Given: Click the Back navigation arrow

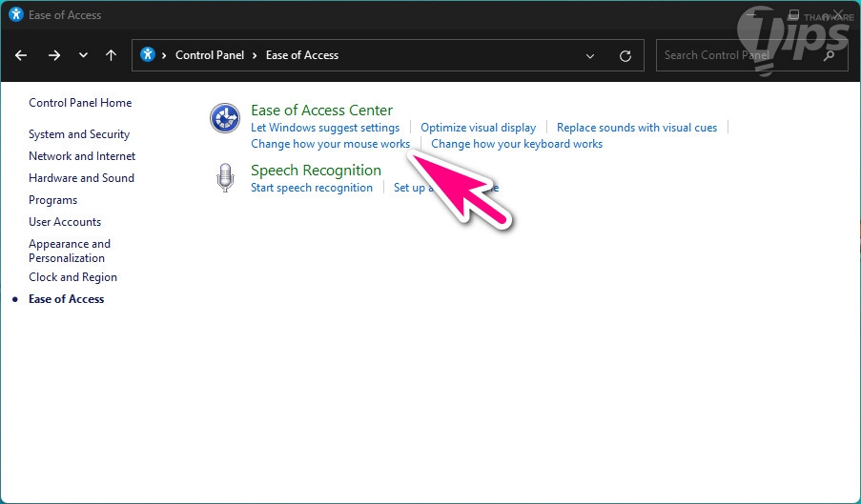Looking at the screenshot, I should [x=21, y=55].
